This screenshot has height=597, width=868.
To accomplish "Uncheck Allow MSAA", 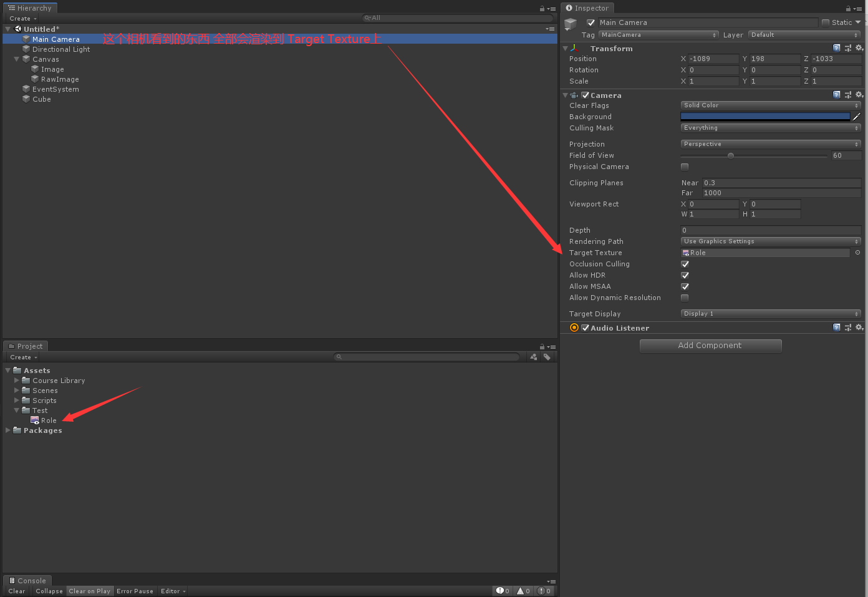I will [x=685, y=286].
